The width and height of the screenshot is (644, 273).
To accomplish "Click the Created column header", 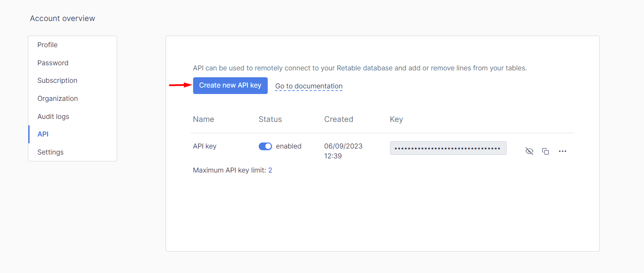I will tap(339, 119).
